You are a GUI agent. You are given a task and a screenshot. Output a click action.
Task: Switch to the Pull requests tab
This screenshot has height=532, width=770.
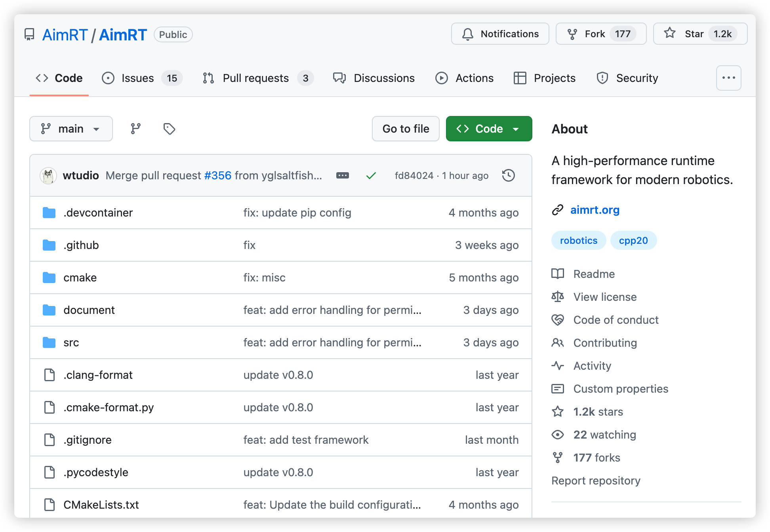point(255,78)
